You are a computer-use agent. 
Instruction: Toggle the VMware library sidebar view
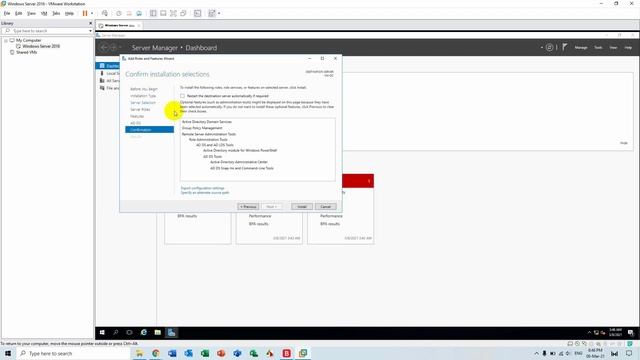click(x=153, y=13)
